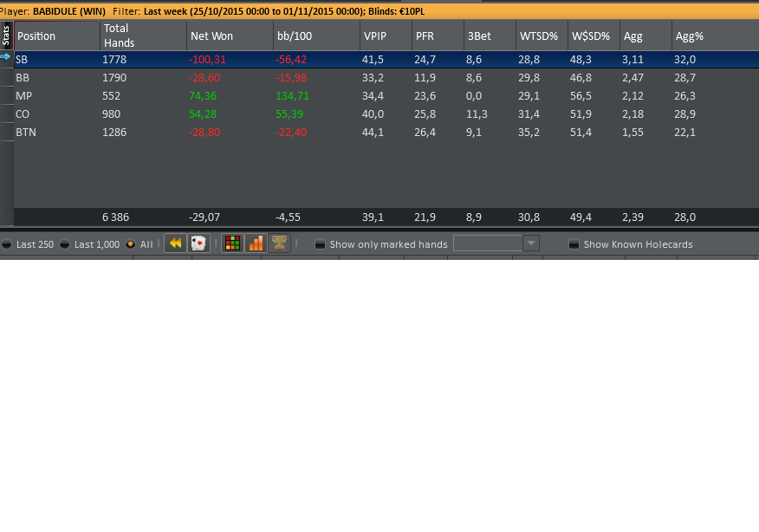Sort by 3Bet column header
The width and height of the screenshot is (759, 532).
(490, 36)
